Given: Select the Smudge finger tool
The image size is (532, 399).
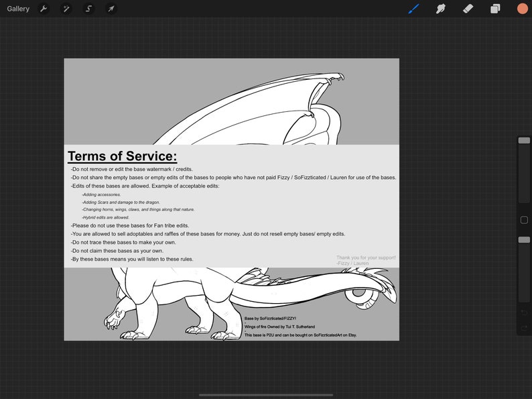Looking at the screenshot, I should point(440,9).
